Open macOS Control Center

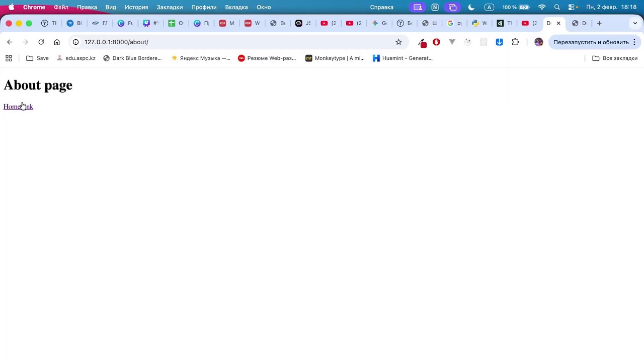tap(572, 7)
